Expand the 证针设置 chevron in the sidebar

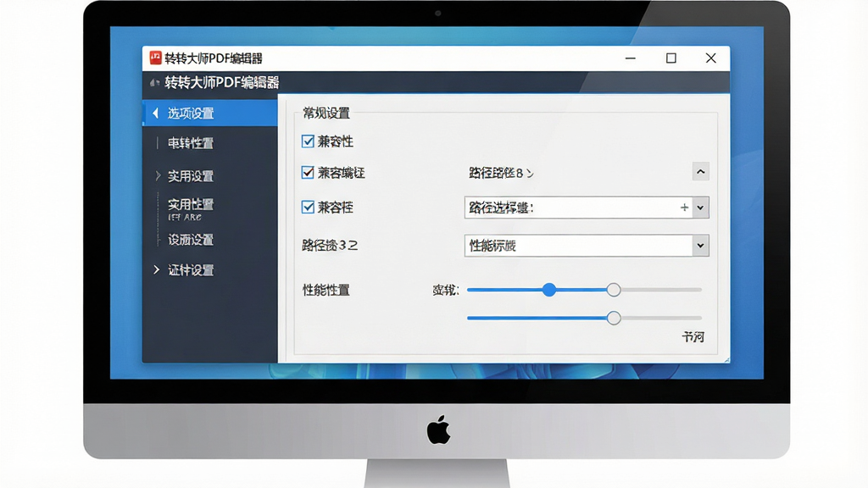click(x=157, y=269)
